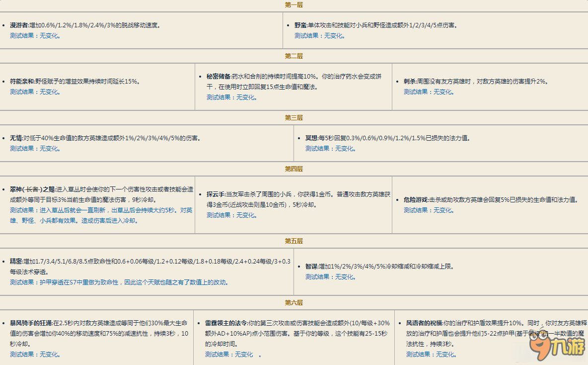Click the blue test result mentioning 护甲穿透在S7中重做
The image size is (588, 365).
point(119,282)
